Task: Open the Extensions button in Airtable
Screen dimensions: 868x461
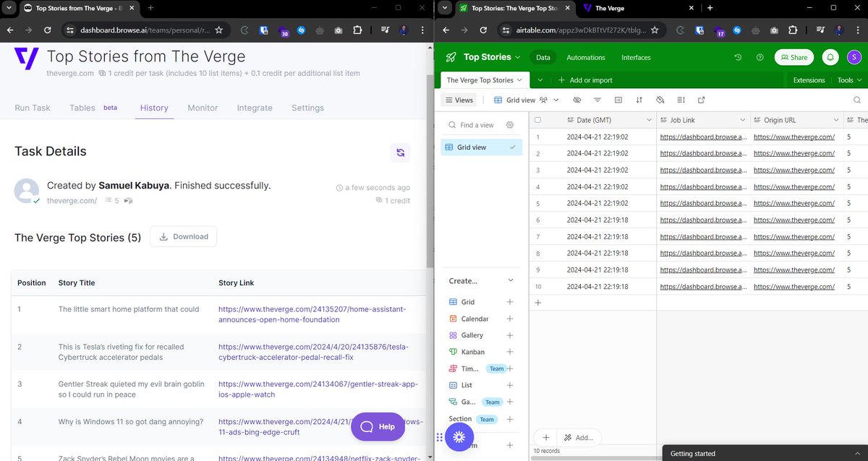Action: point(809,80)
